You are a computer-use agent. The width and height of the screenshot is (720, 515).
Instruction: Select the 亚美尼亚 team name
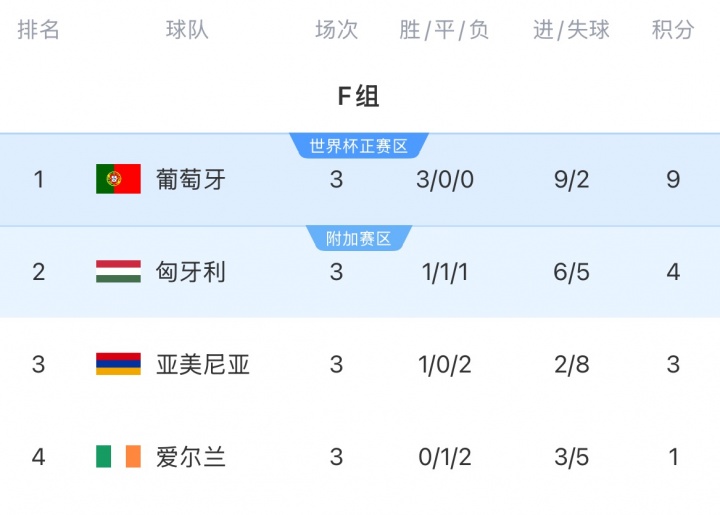(x=203, y=364)
